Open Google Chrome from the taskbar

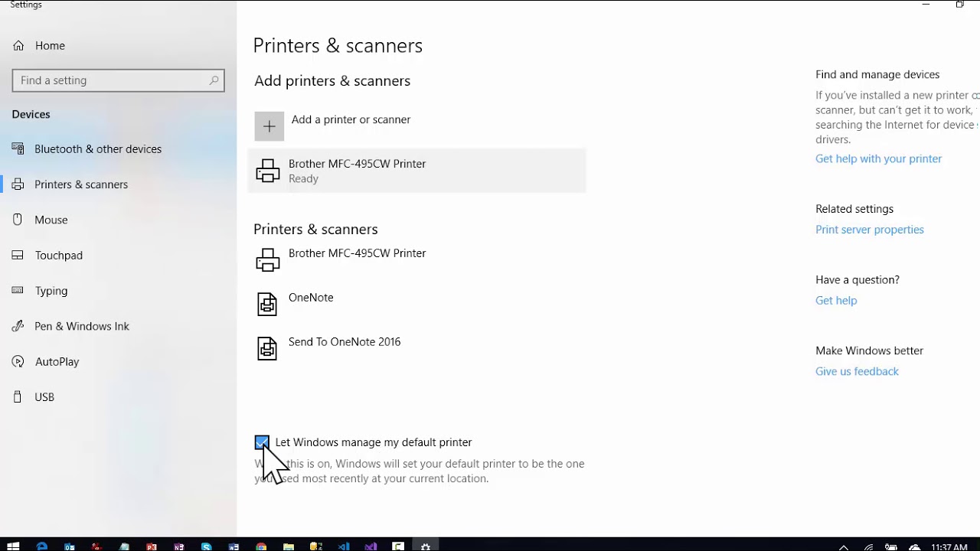click(261, 546)
